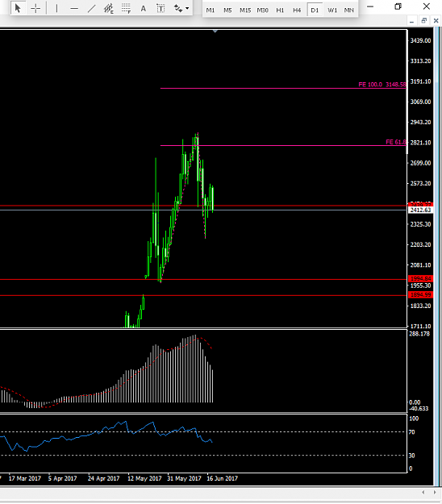The image size is (442, 504).
Task: Switch chart to H4 timeframe
Action: point(297,10)
